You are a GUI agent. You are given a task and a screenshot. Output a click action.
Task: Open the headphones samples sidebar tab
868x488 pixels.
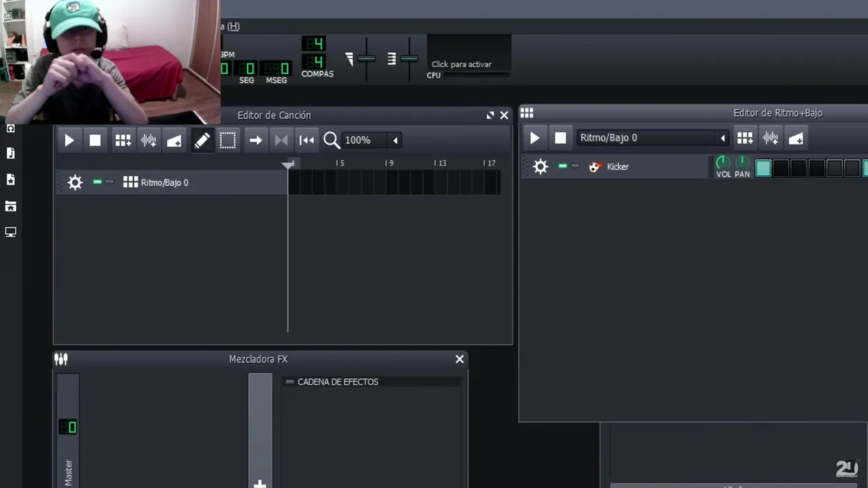tap(10, 128)
